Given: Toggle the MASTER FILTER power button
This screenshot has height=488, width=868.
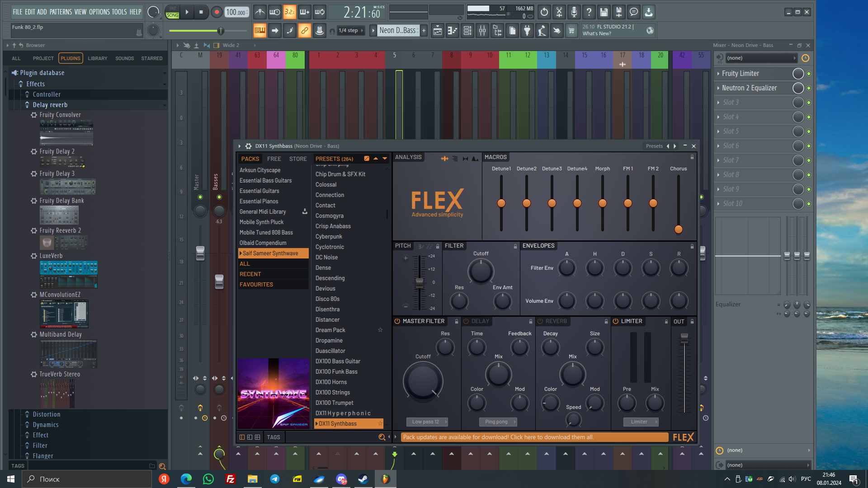Looking at the screenshot, I should tap(397, 321).
